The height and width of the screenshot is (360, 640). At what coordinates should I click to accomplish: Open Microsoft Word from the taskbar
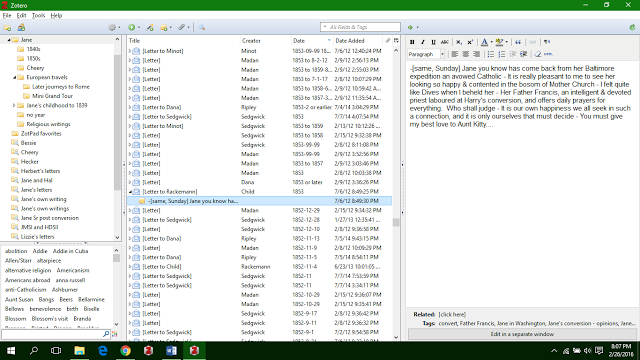click(171, 351)
